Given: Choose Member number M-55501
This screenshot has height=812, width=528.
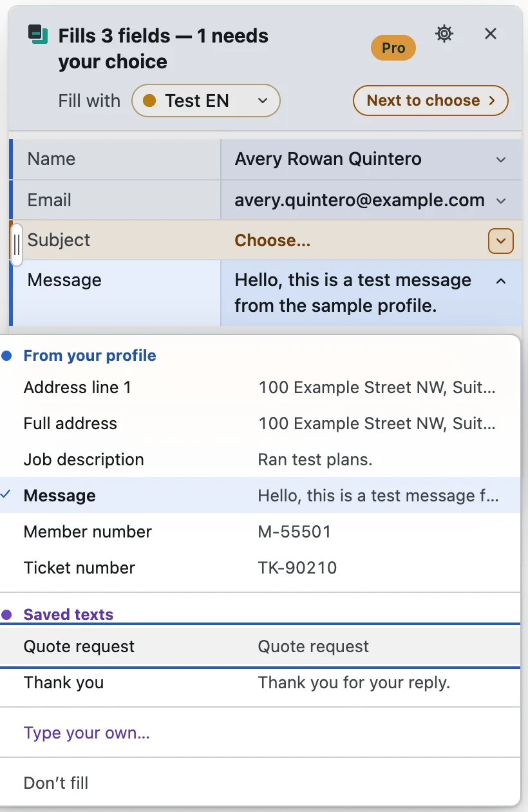Looking at the screenshot, I should tap(260, 532).
